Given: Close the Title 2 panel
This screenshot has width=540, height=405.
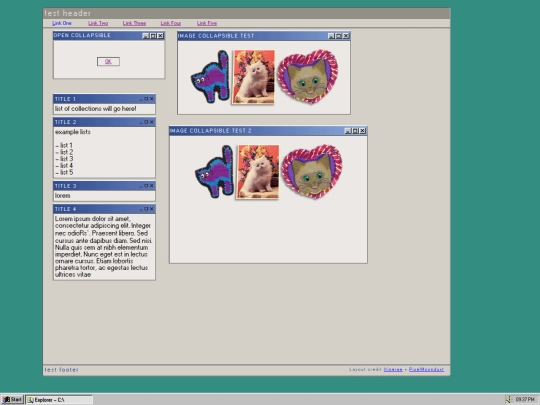Looking at the screenshot, I should [152, 122].
